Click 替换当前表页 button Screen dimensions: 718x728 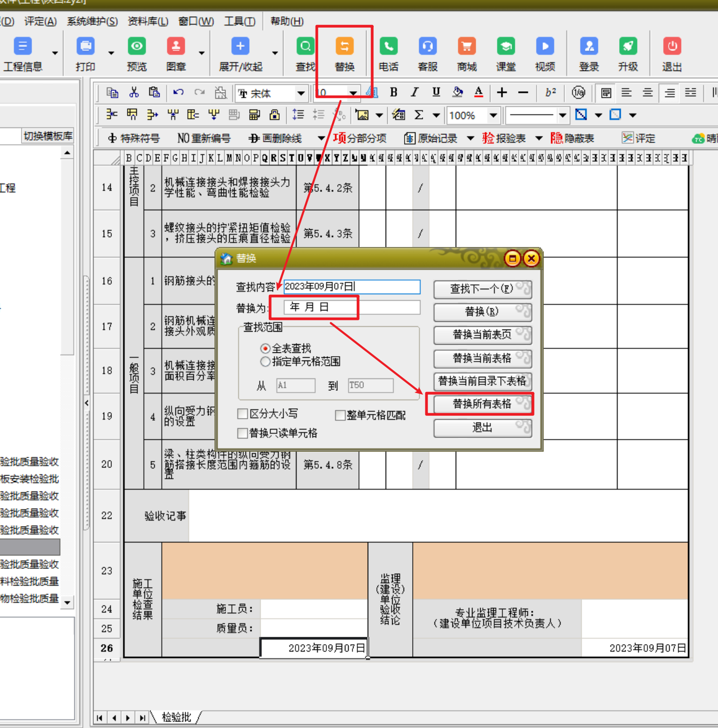tap(482, 334)
